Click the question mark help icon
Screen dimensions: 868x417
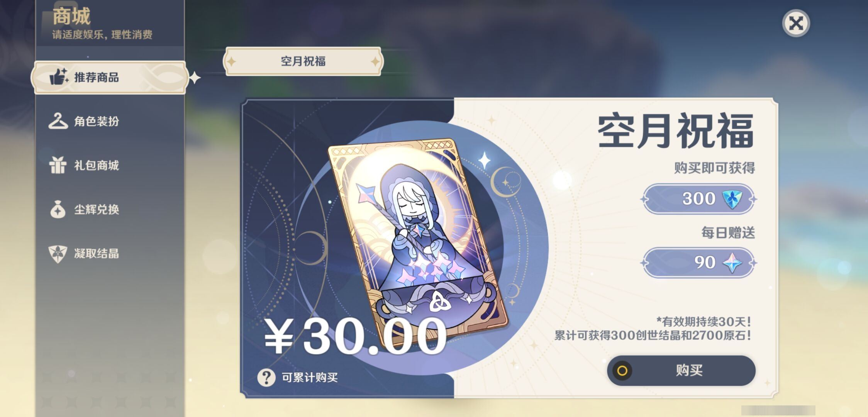266,378
